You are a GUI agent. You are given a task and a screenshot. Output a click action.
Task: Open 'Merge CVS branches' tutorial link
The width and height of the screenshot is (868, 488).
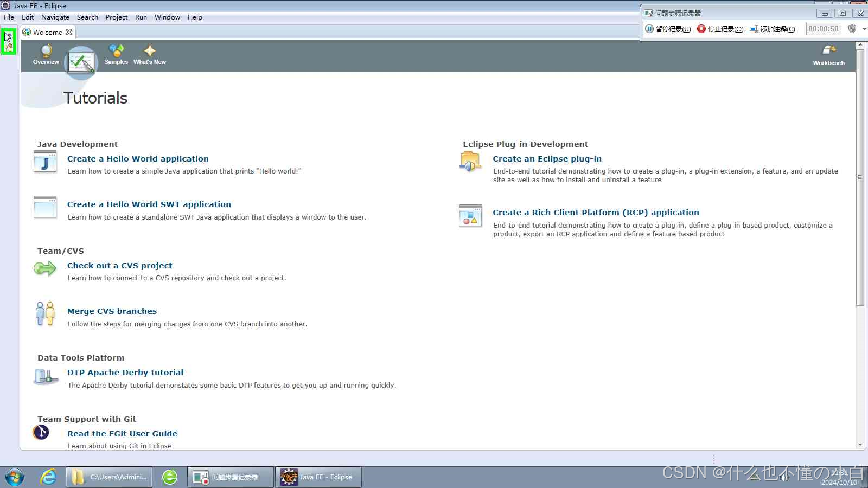click(x=112, y=311)
